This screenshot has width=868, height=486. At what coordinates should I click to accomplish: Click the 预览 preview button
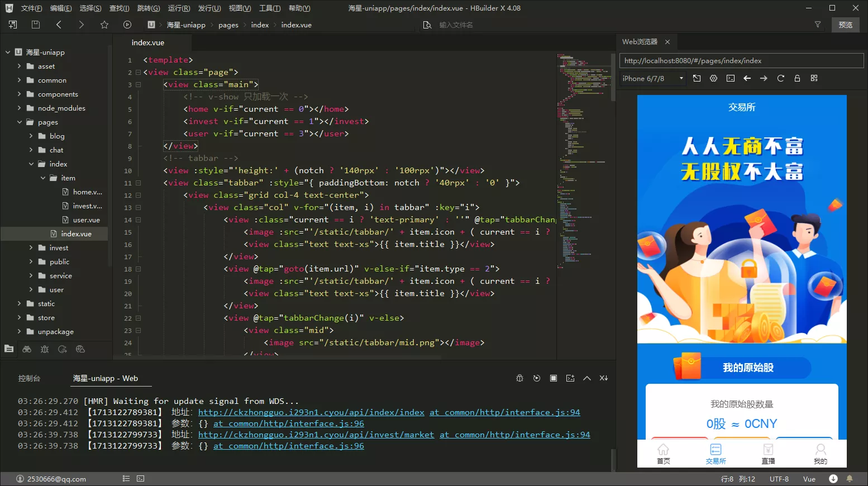(x=845, y=25)
